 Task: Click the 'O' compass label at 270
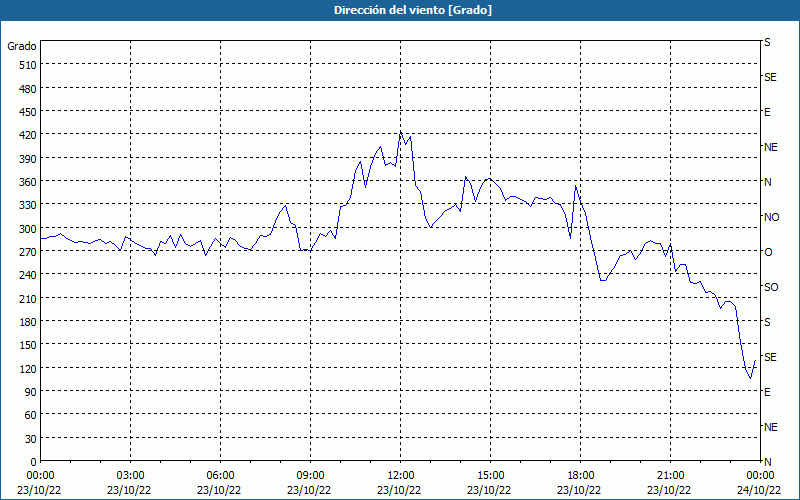tap(768, 252)
